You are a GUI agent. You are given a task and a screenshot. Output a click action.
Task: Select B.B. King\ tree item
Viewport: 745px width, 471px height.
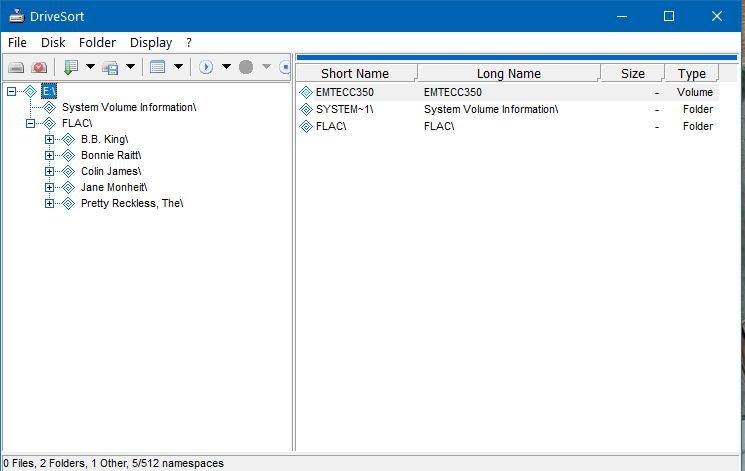click(x=105, y=139)
